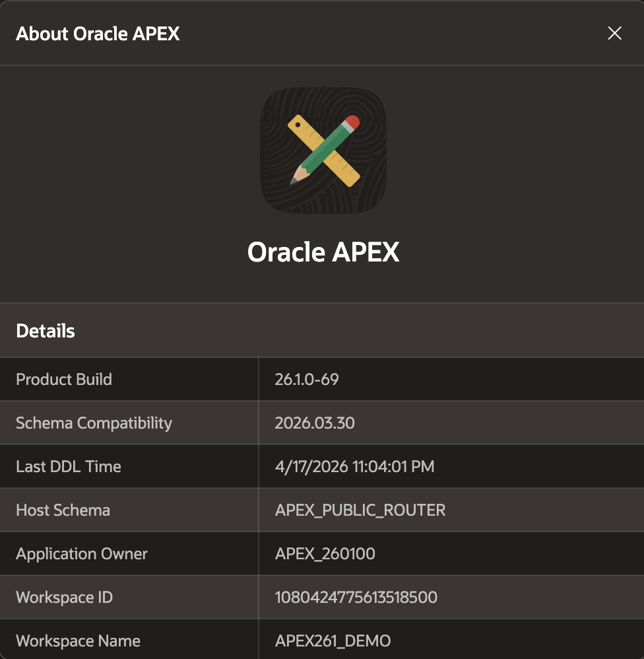Select the value 'APEX_260100'
This screenshot has width=644, height=659.
325,554
